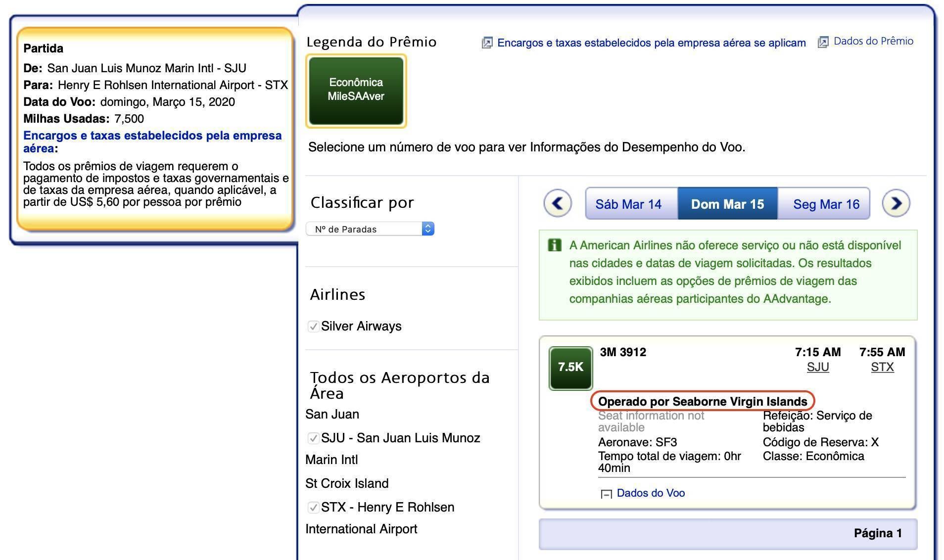Screen dimensions: 944x560
Task: Go to next dates with right arrow
Action: [896, 203]
